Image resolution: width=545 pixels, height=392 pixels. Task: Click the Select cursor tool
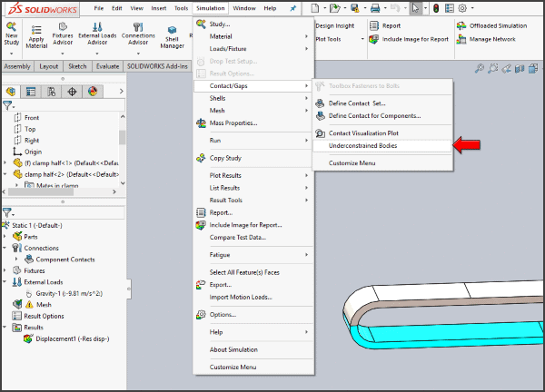tap(416, 8)
